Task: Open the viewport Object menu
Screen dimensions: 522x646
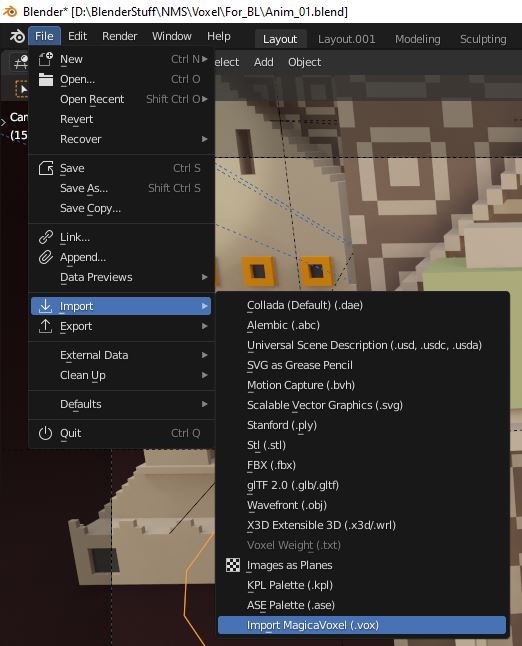Action: pos(304,62)
